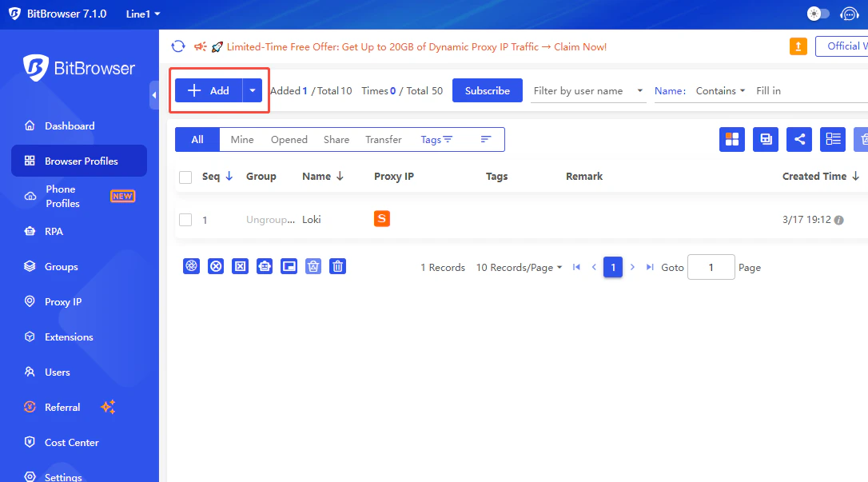Open the 10 Records/Page dropdown
Viewport: 868px width, 482px height.
520,267
